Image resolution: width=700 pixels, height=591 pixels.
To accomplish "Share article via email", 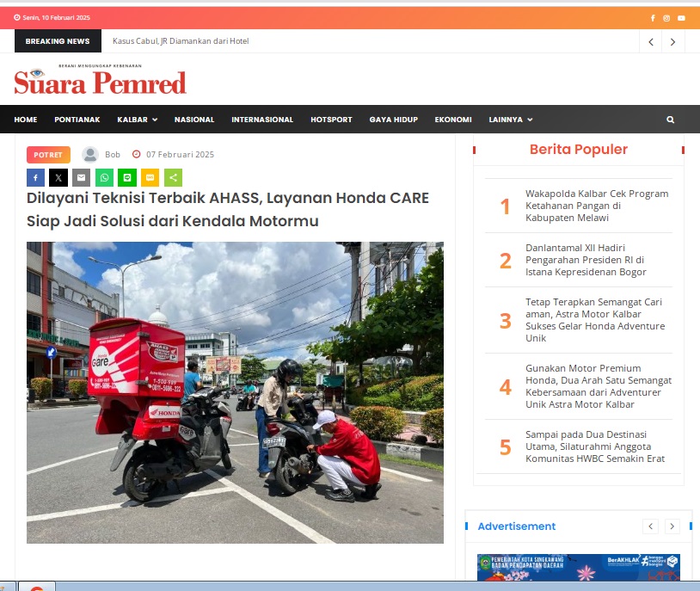I will pyautogui.click(x=81, y=178).
